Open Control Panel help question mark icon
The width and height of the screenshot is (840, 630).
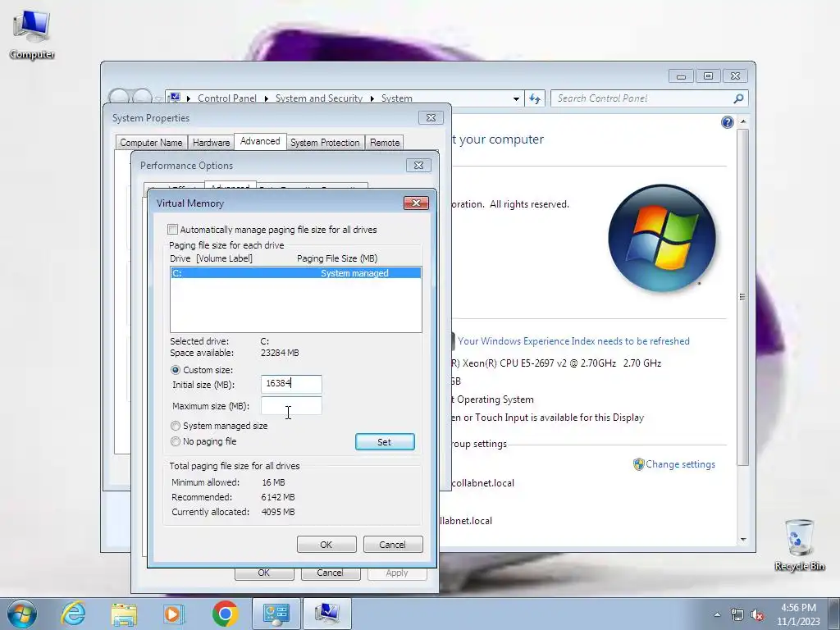coord(727,123)
